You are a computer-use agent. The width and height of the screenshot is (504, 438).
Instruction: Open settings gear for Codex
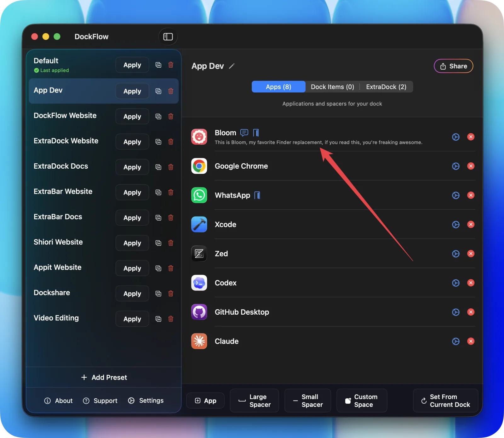point(456,283)
